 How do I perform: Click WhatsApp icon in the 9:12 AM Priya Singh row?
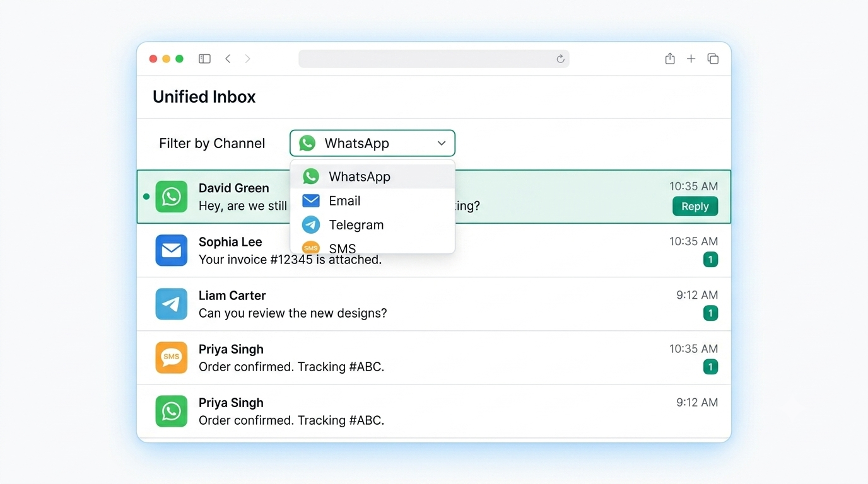[x=172, y=411]
